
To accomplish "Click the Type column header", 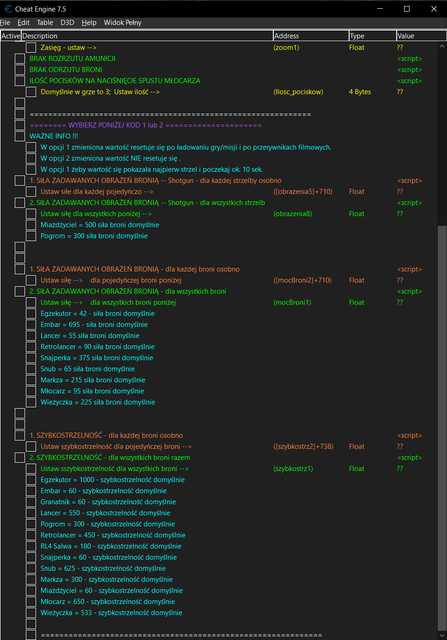I will (x=372, y=36).
